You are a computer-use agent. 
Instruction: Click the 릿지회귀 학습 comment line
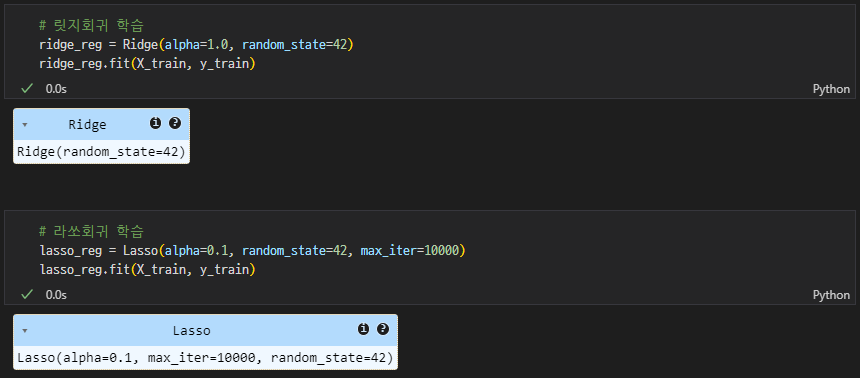tap(92, 25)
